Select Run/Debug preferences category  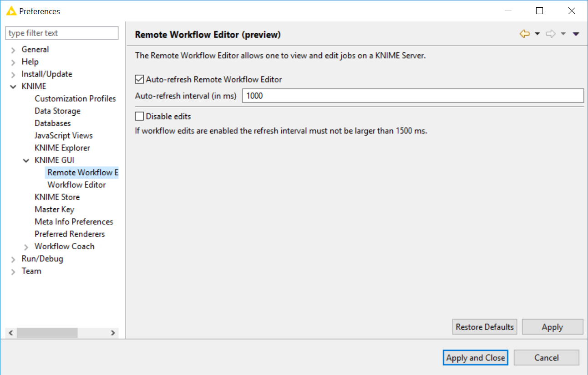click(42, 258)
